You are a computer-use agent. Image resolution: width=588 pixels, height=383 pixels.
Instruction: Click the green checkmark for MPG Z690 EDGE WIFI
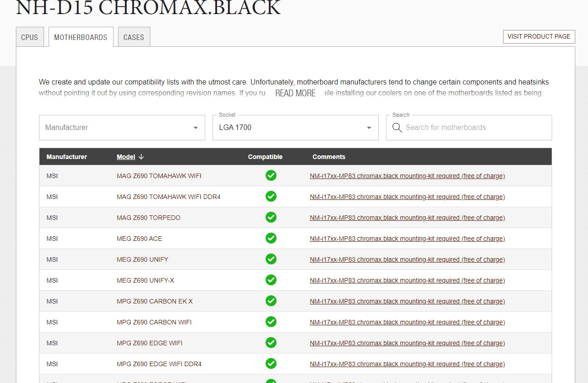click(x=271, y=343)
